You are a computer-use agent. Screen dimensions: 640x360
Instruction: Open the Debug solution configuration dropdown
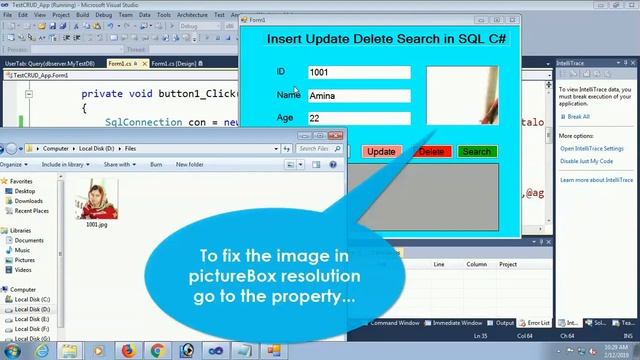pos(200,26)
